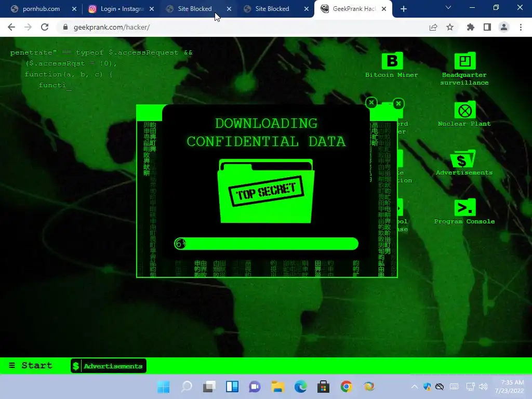Open Microsoft Store on taskbar
532x399 pixels.
point(323,387)
